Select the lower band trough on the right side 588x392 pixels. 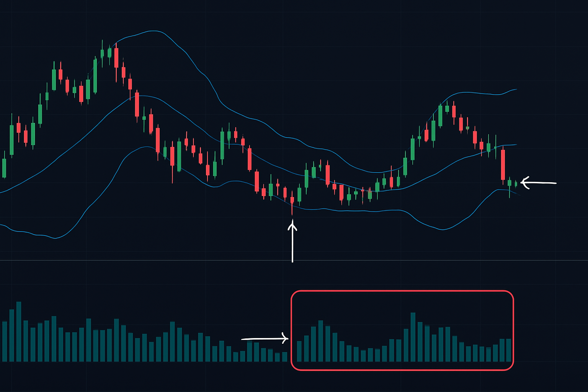tap(443, 229)
